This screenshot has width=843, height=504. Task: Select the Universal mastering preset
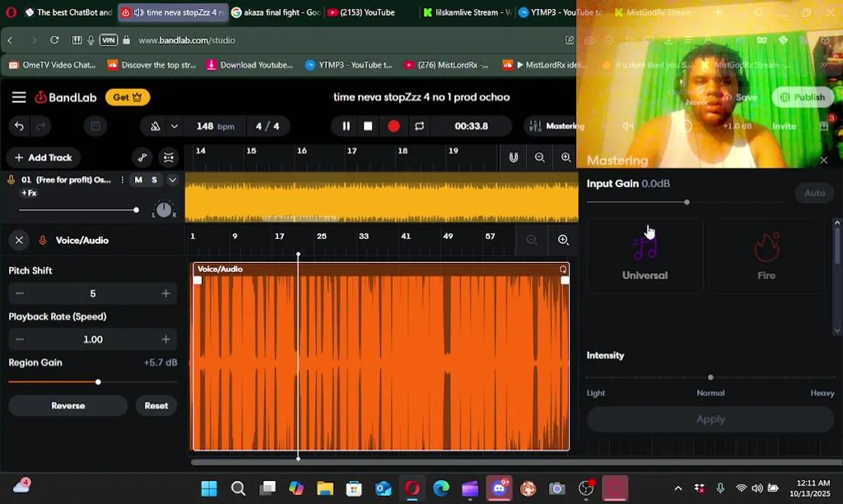645,255
